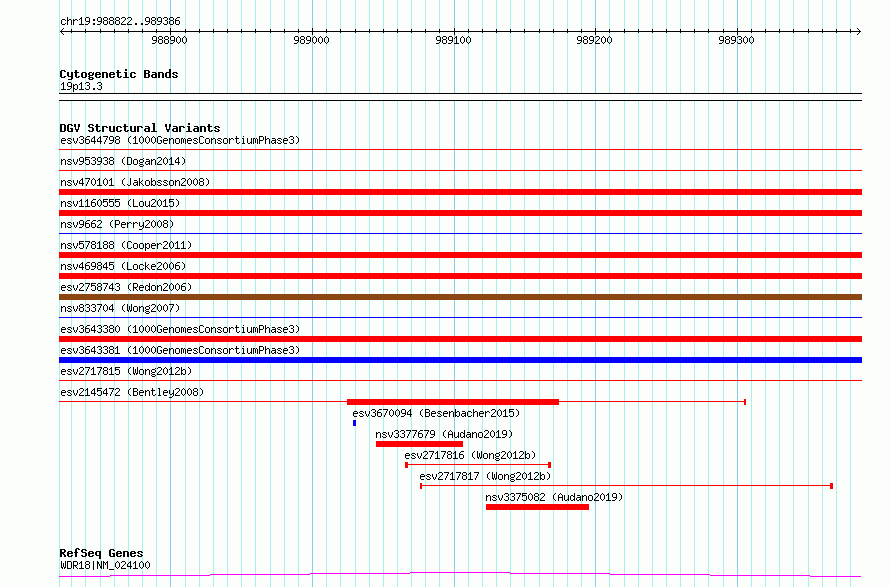Click the thick red Locke2006 bar
The height and width of the screenshot is (587, 890).
coord(460,276)
